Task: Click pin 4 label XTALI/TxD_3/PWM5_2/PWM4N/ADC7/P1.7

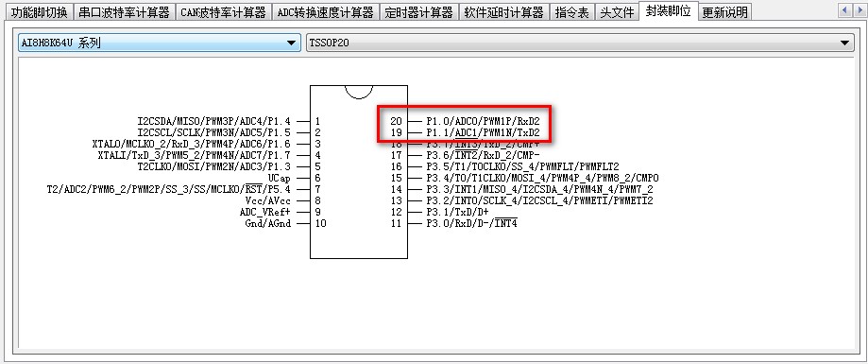Action: point(195,155)
